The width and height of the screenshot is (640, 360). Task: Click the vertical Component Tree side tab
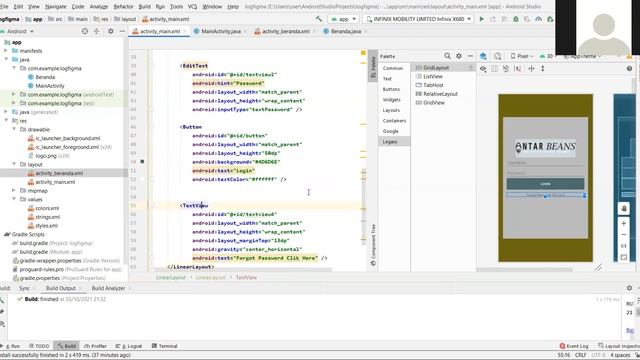pyautogui.click(x=373, y=245)
